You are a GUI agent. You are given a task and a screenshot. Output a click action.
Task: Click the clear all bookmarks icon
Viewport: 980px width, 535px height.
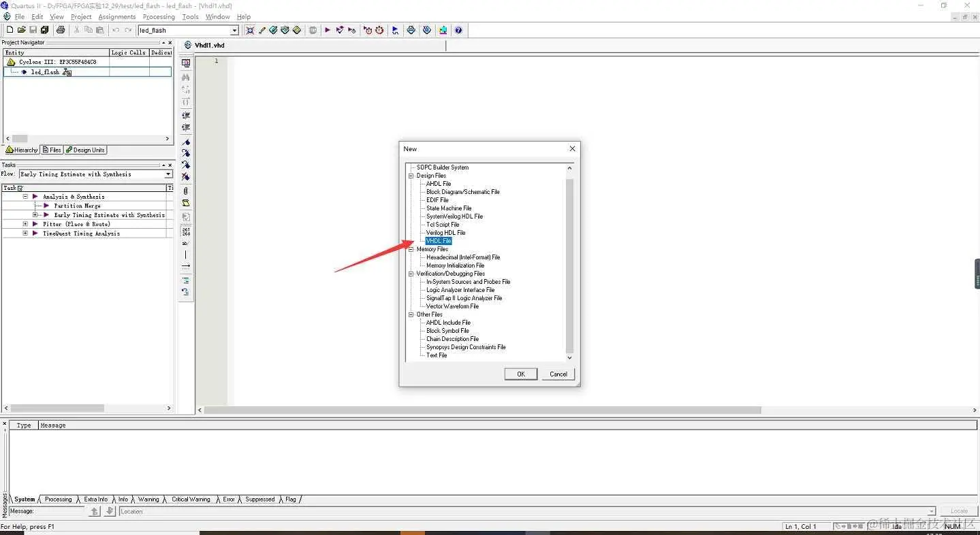[186, 177]
